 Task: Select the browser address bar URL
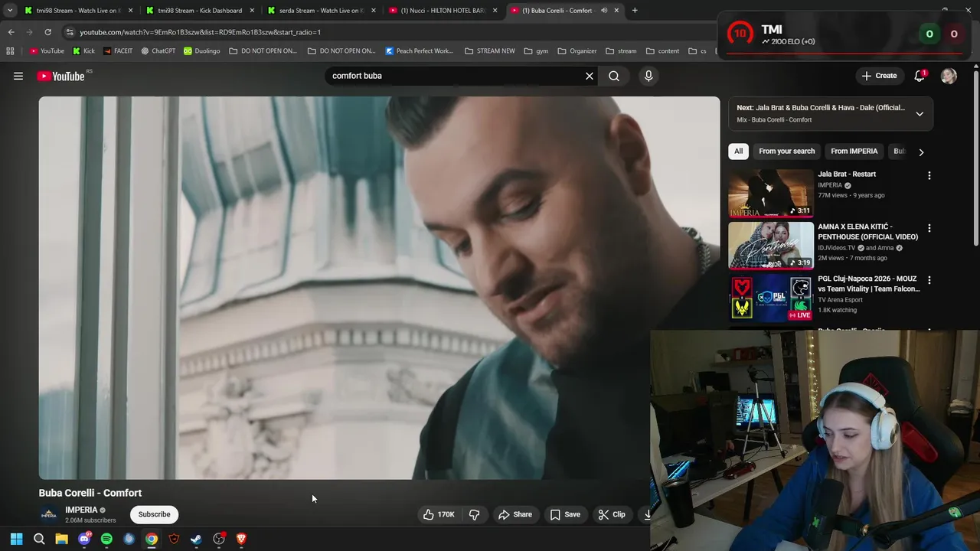coord(200,32)
